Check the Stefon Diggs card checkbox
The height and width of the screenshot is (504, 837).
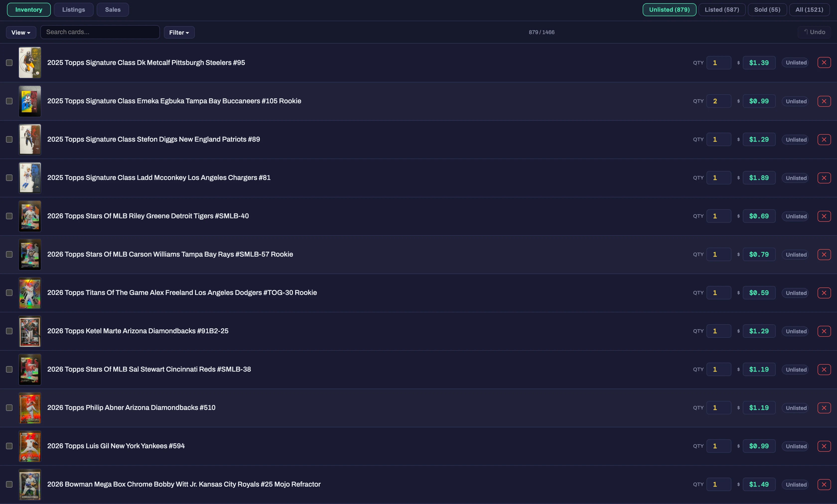pyautogui.click(x=9, y=139)
